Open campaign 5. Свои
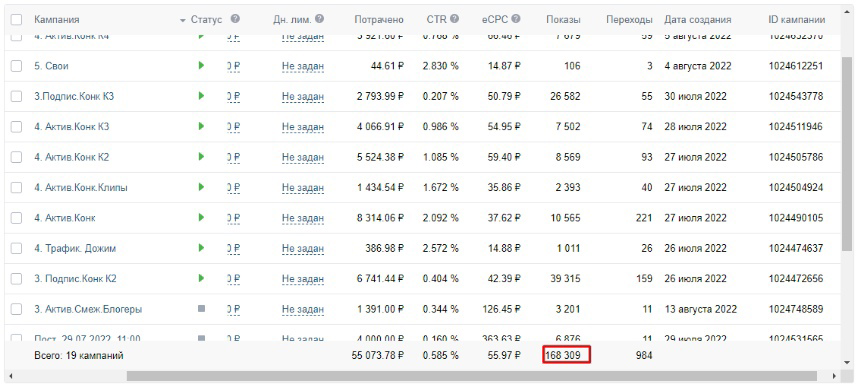This screenshot has width=858, height=384. pos(51,66)
